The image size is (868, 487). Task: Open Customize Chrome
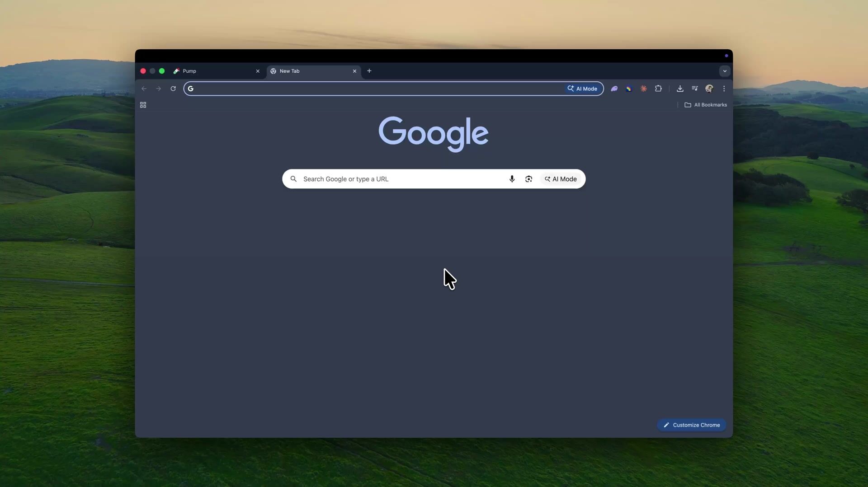coord(691,425)
